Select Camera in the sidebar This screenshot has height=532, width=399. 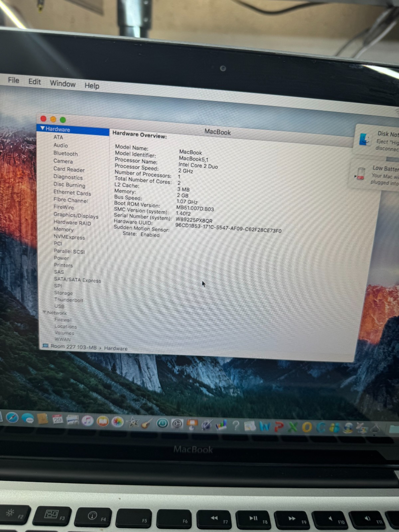point(63,161)
